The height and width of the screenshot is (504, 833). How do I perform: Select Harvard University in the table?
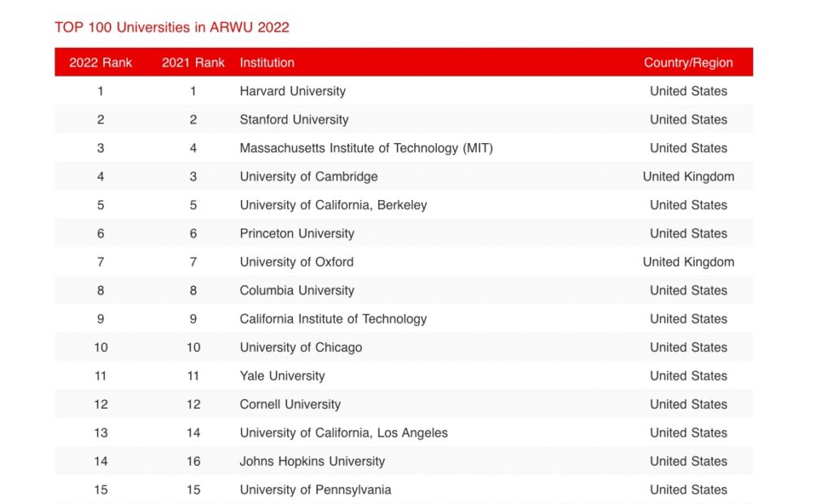[293, 91]
